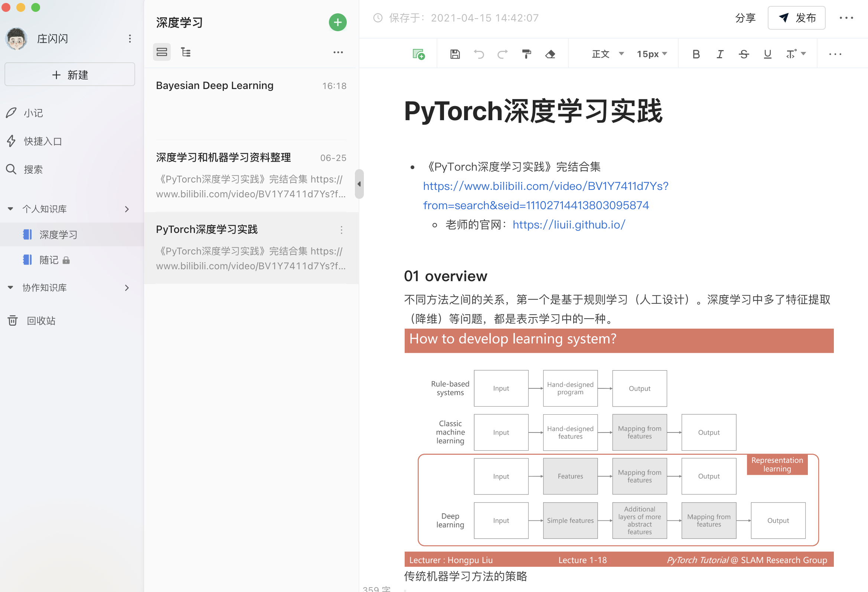Click the save document icon
Screen dimensions: 868x592
(454, 54)
